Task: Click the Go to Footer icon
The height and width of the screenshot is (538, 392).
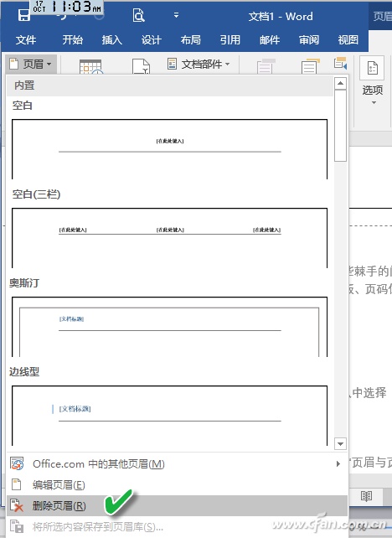Action: point(311,66)
